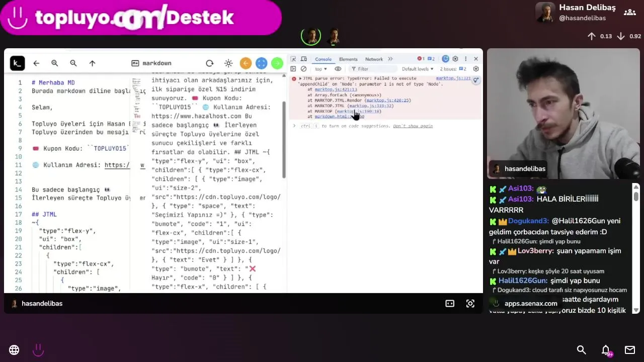Click the apps.asenax.com label
The width and height of the screenshot is (644, 362).
pyautogui.click(x=531, y=303)
